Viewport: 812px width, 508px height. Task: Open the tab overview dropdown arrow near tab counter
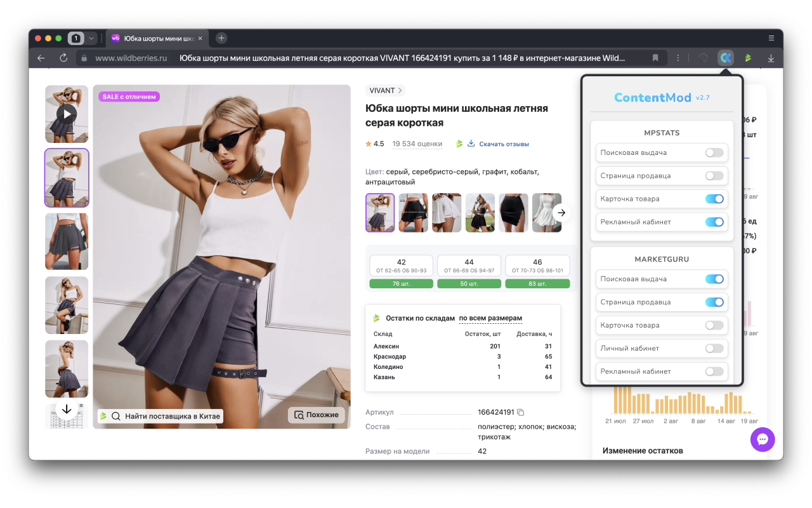click(91, 37)
